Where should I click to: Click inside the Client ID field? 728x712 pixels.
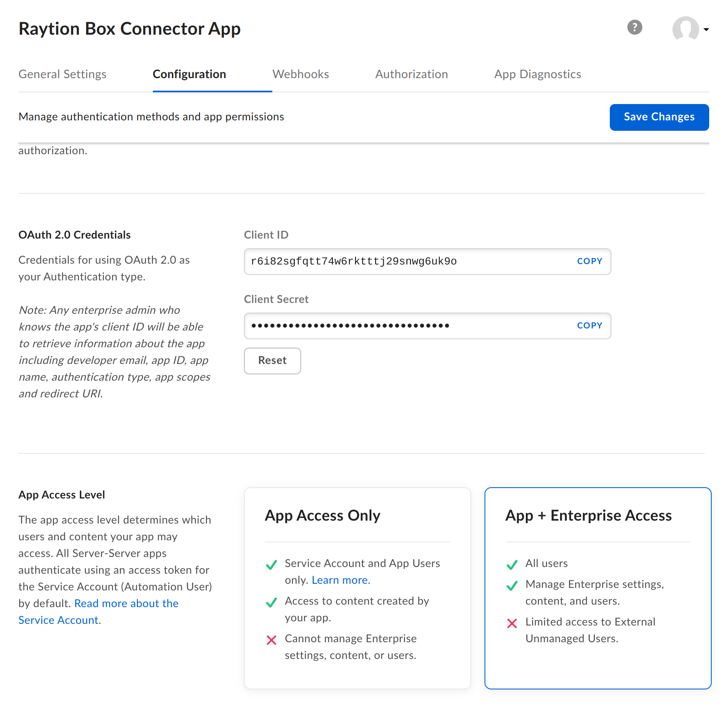pos(401,262)
